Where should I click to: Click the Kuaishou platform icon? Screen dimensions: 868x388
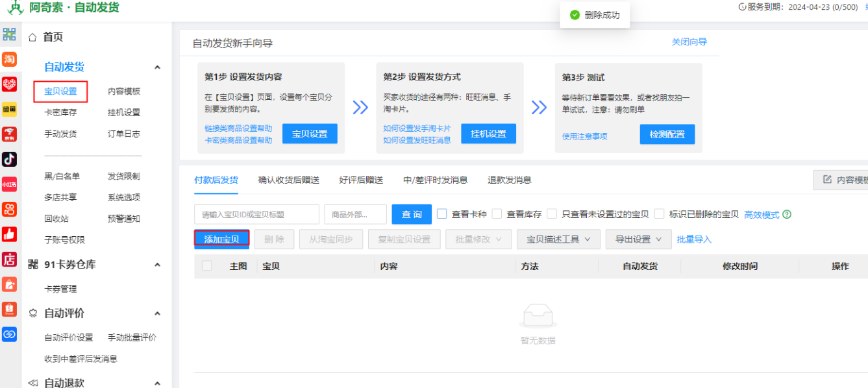pyautogui.click(x=9, y=209)
